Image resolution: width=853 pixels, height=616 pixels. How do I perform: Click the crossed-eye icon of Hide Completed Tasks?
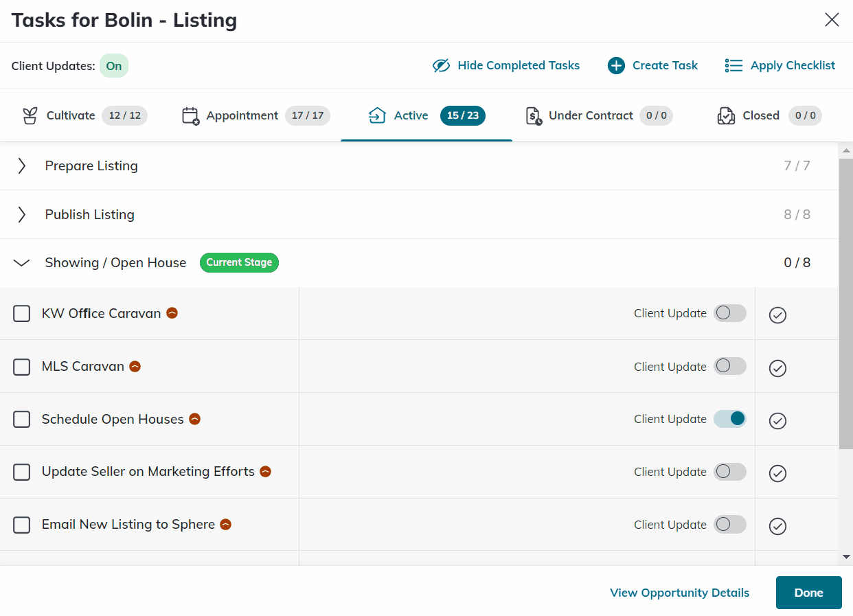click(441, 66)
